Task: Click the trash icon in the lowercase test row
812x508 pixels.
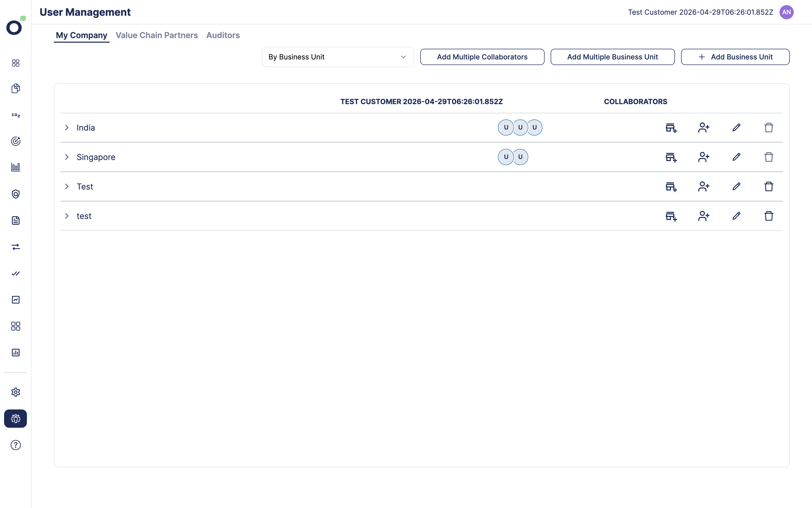Action: 769,216
